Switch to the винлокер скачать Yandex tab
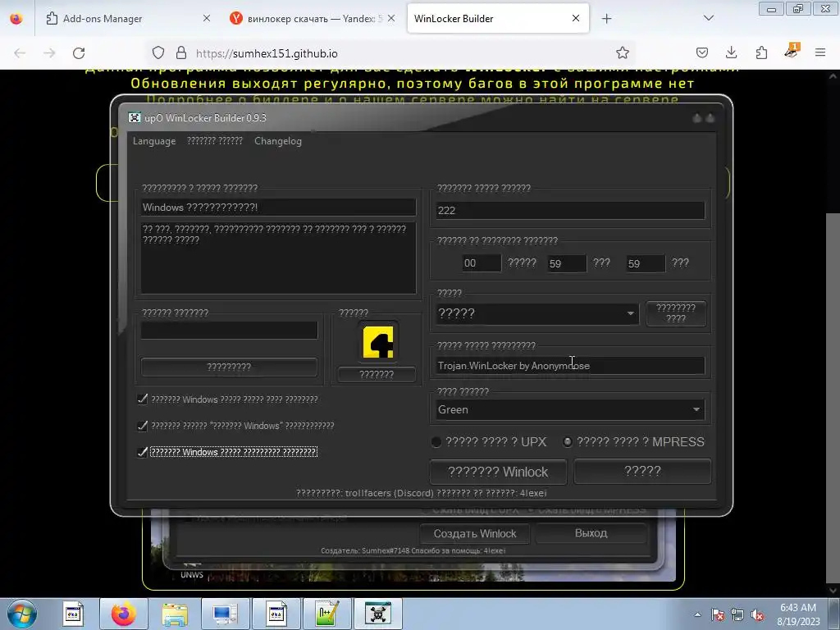Image resolution: width=840 pixels, height=630 pixels. [313, 18]
